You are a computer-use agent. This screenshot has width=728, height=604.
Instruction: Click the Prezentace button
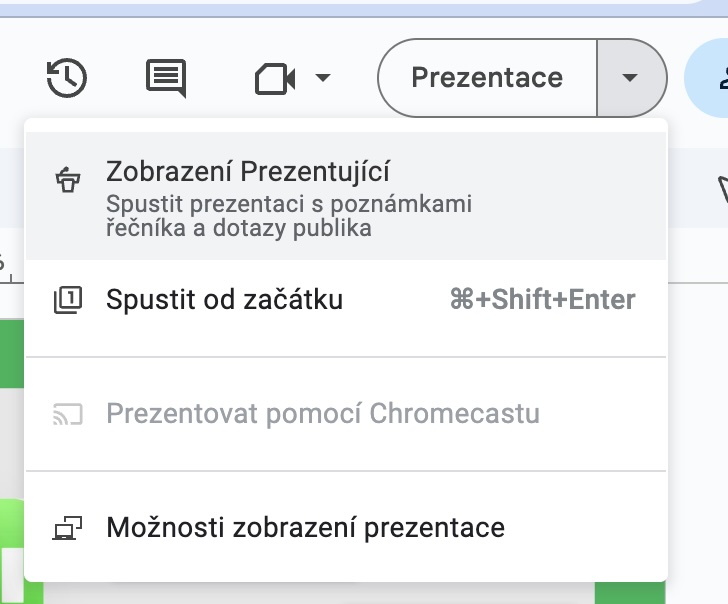487,78
